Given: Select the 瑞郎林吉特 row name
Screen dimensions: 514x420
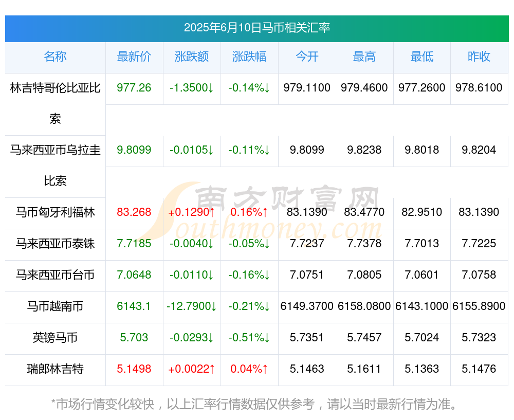Looking at the screenshot, I should pos(55,369).
